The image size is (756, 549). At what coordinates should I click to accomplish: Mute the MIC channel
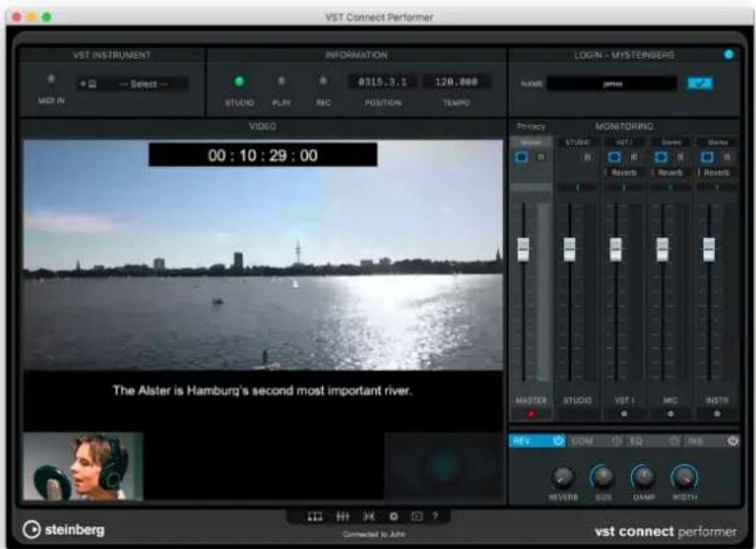(681, 157)
